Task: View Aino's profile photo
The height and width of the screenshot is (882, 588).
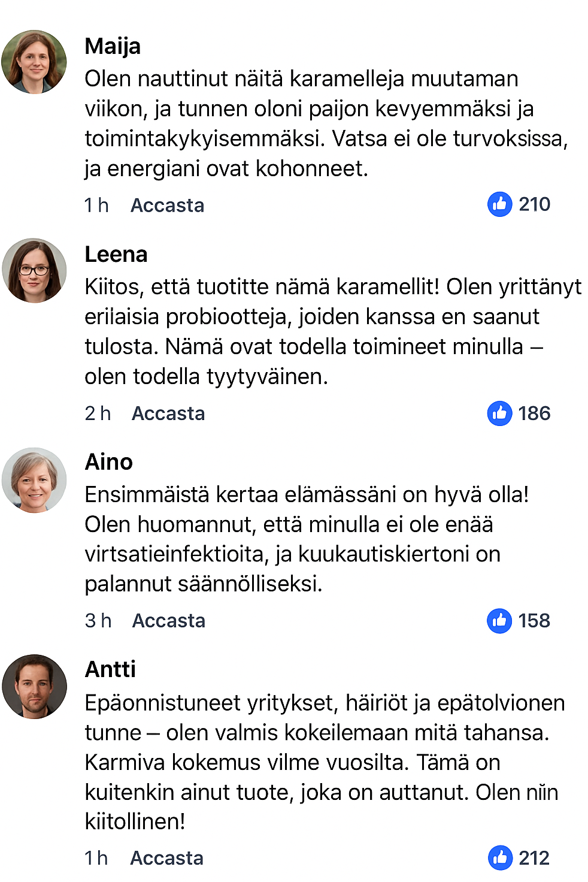Action: (x=34, y=479)
